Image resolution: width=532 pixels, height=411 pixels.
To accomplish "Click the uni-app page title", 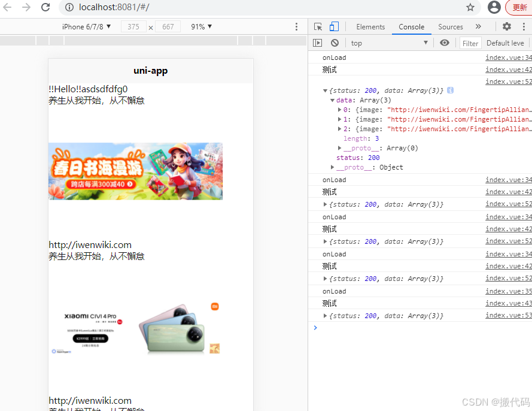I will (x=151, y=71).
